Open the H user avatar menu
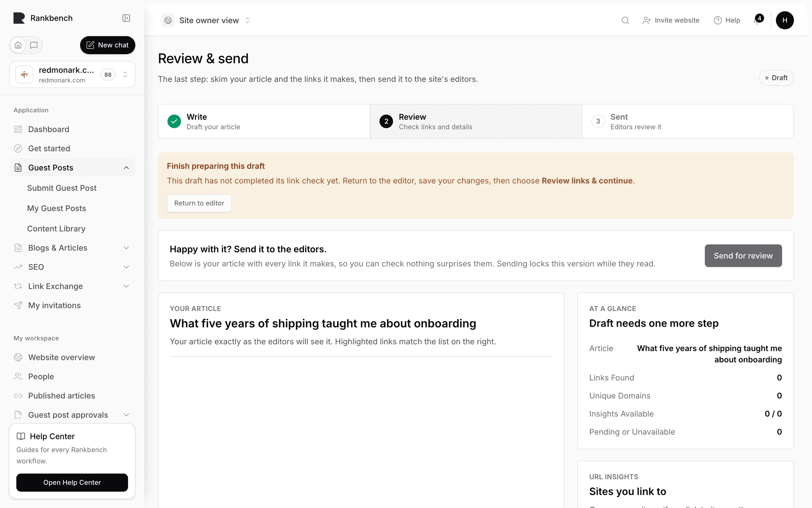 click(785, 20)
